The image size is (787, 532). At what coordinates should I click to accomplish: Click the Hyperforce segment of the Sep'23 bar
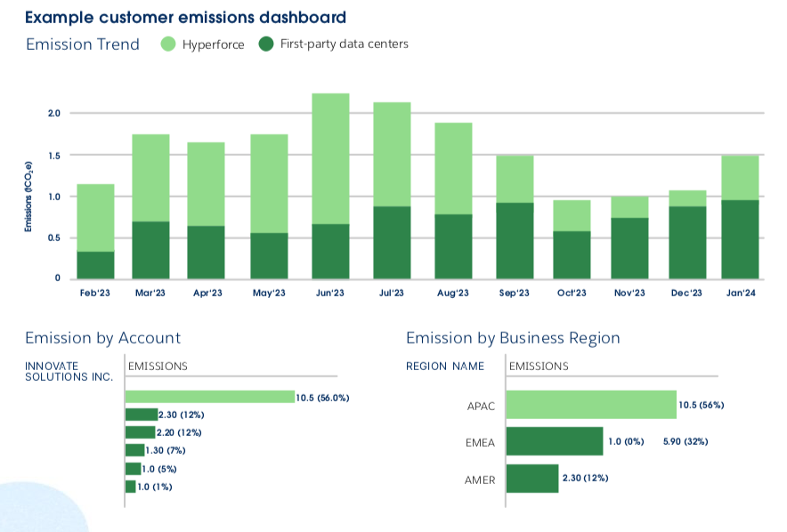[x=515, y=180]
